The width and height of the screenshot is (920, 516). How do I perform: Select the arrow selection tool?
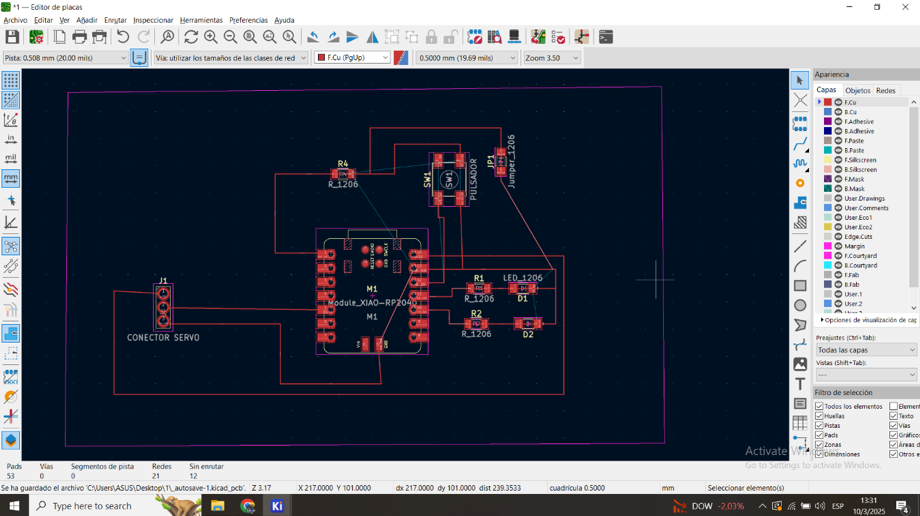coord(800,80)
